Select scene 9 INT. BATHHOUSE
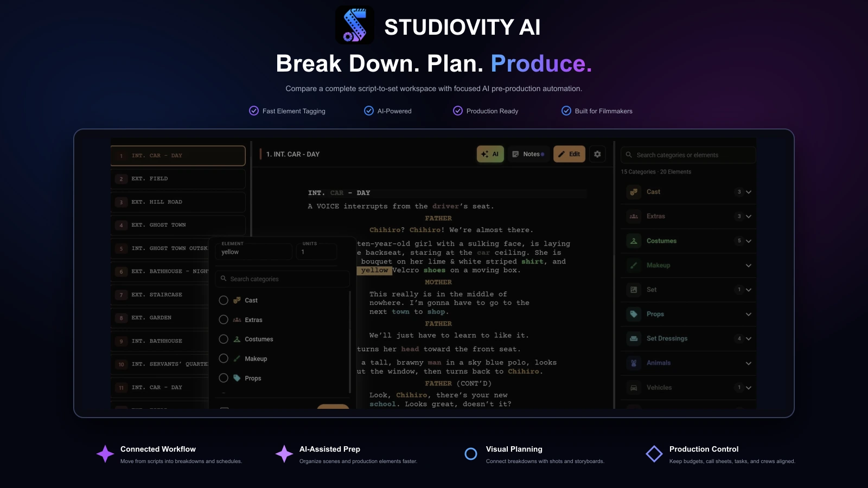This screenshot has width=868, height=488. [x=160, y=341]
